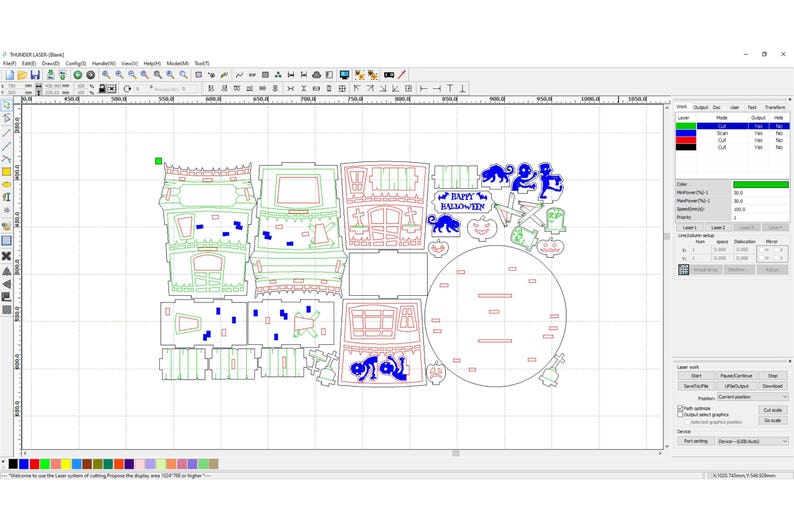This screenshot has height=529, width=794.
Task: Click the Pause/Continue button
Action: tap(736, 376)
